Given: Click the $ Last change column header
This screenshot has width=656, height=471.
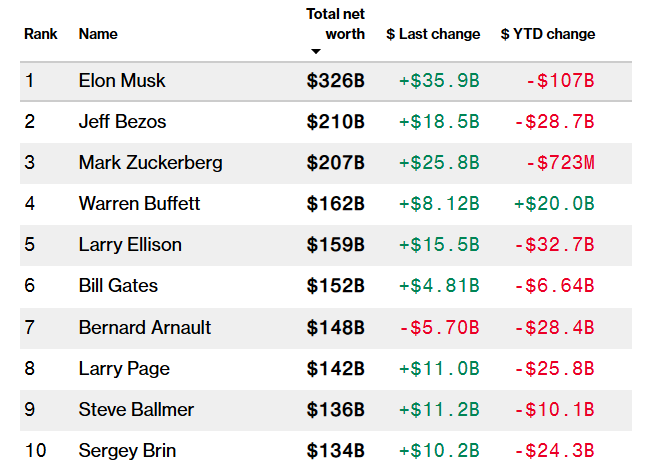Looking at the screenshot, I should coord(433,34).
